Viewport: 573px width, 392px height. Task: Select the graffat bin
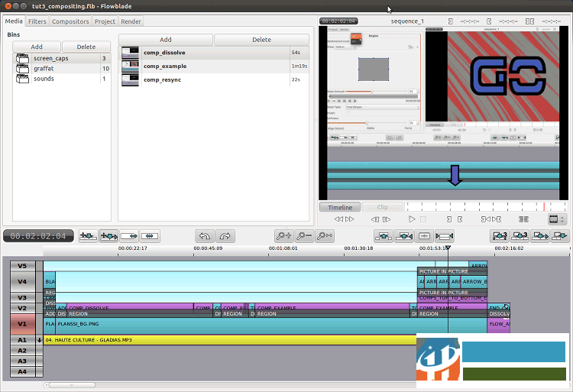coord(44,69)
